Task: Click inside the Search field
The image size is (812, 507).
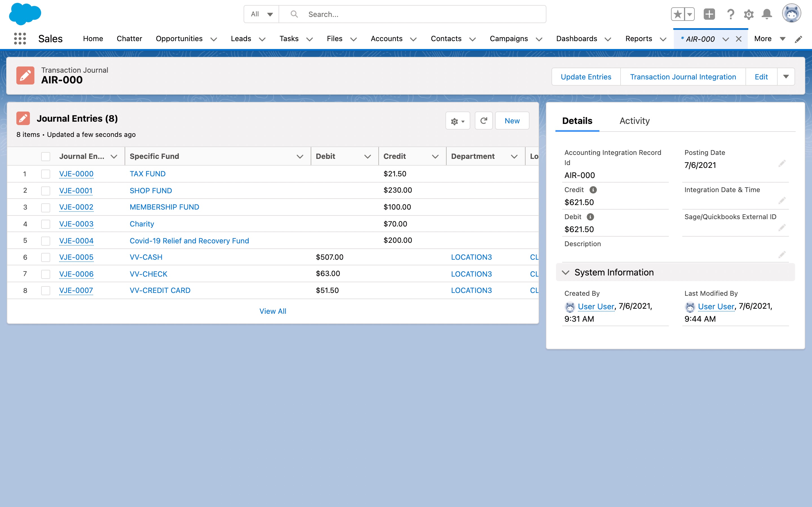Action: 369,14
